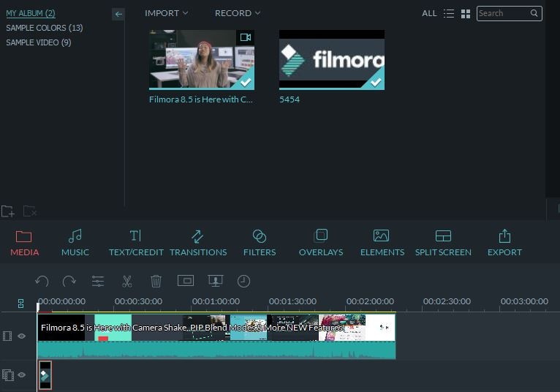The image size is (560, 392).
Task: Toggle visibility of the PIP track
Action: pyautogui.click(x=21, y=375)
